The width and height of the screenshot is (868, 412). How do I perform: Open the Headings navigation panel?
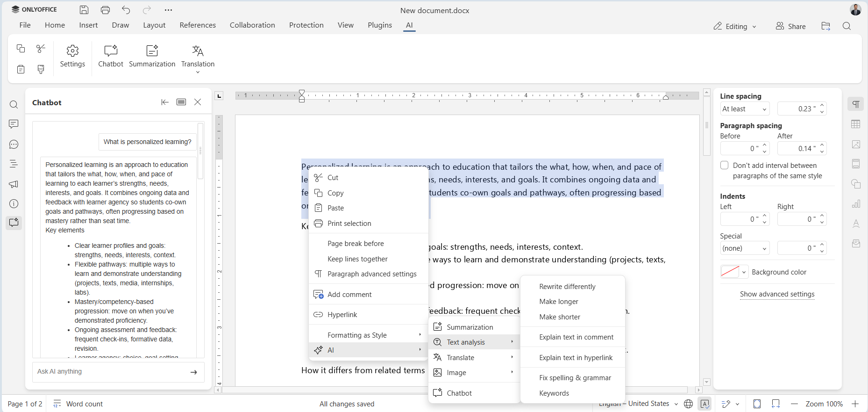pyautogui.click(x=14, y=164)
